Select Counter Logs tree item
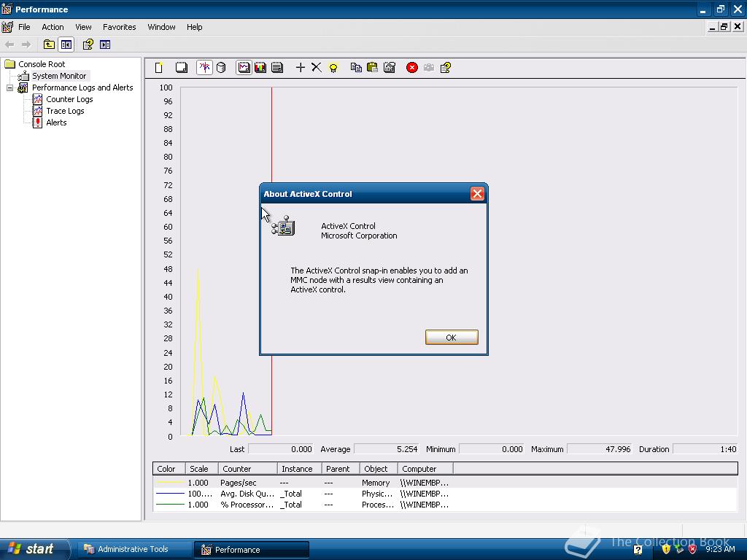The height and width of the screenshot is (560, 747). click(69, 99)
